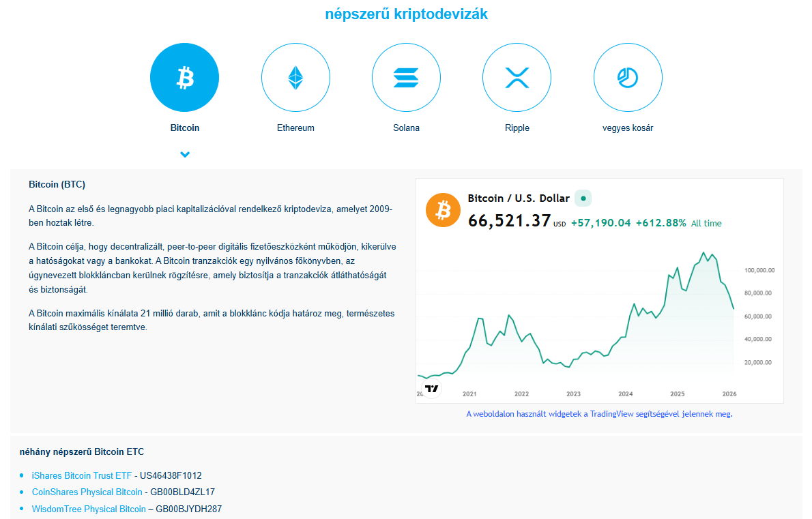Click the TradingView attribution link below the chart
Viewport: 812px width, 519px height.
(599, 414)
